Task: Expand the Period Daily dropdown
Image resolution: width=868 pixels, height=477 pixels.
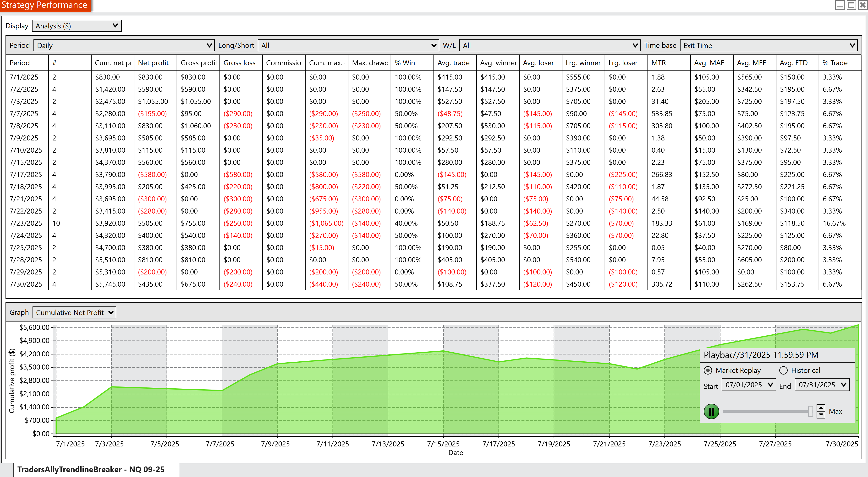Action: pos(124,45)
